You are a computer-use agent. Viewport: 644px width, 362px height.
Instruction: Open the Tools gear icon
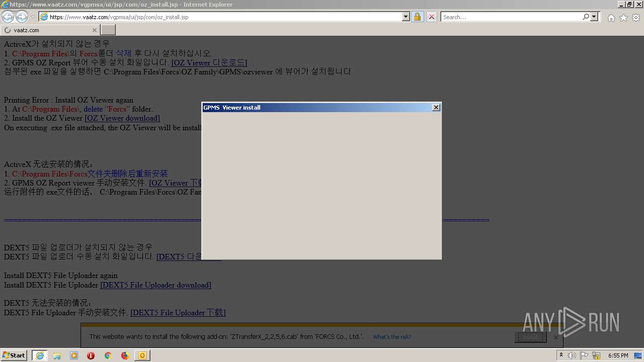point(636,18)
